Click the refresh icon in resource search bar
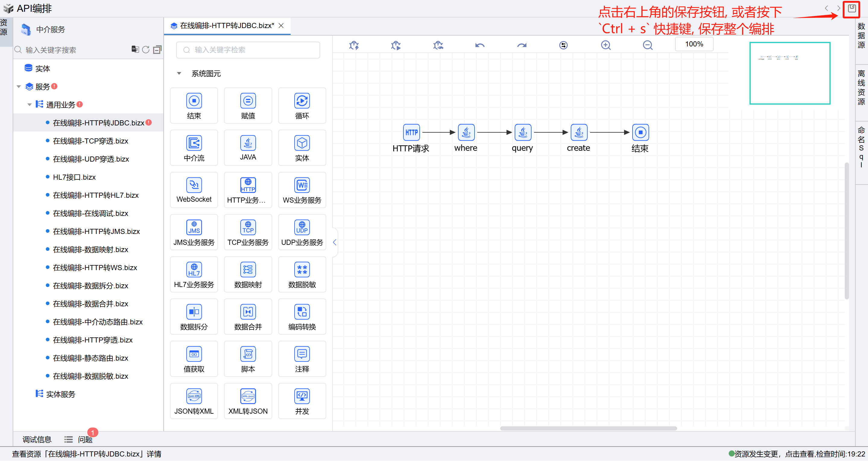This screenshot has height=461, width=868. click(146, 50)
